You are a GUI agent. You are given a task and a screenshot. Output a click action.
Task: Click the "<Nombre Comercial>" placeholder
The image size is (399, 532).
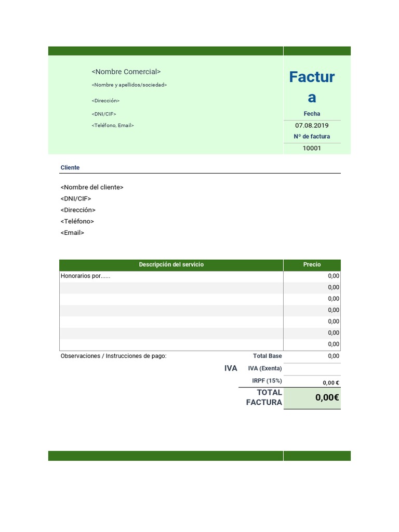(126, 72)
